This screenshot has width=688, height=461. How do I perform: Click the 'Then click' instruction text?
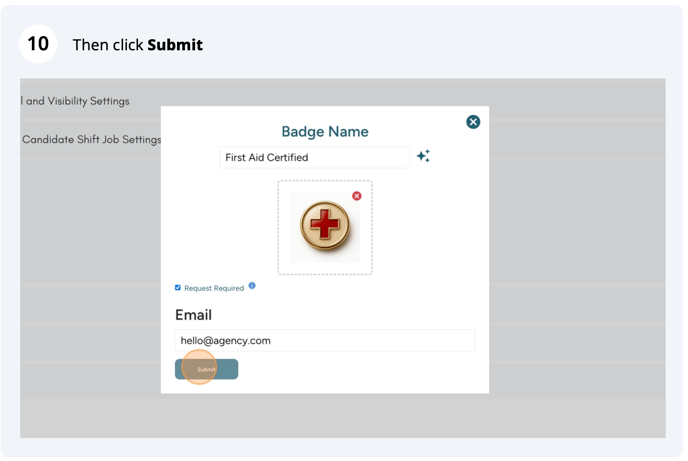tap(108, 45)
